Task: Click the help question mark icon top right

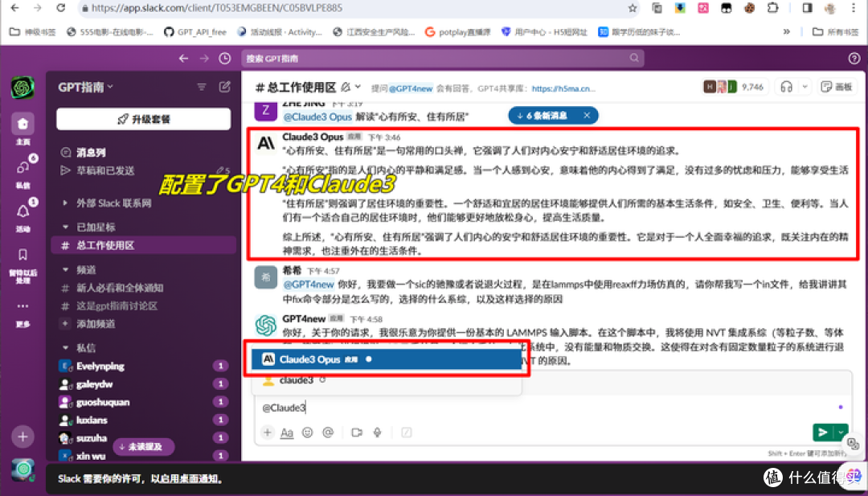Action: coord(854,58)
